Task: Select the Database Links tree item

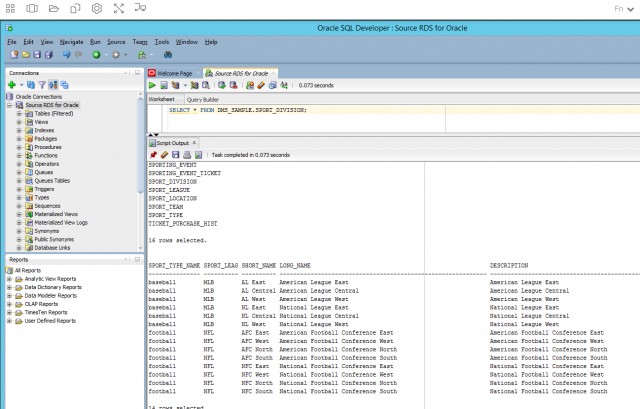Action: [x=52, y=248]
